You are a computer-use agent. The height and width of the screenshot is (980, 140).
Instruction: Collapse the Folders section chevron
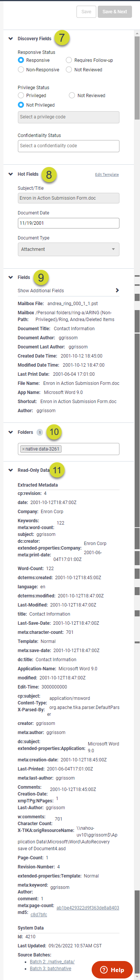click(x=11, y=432)
